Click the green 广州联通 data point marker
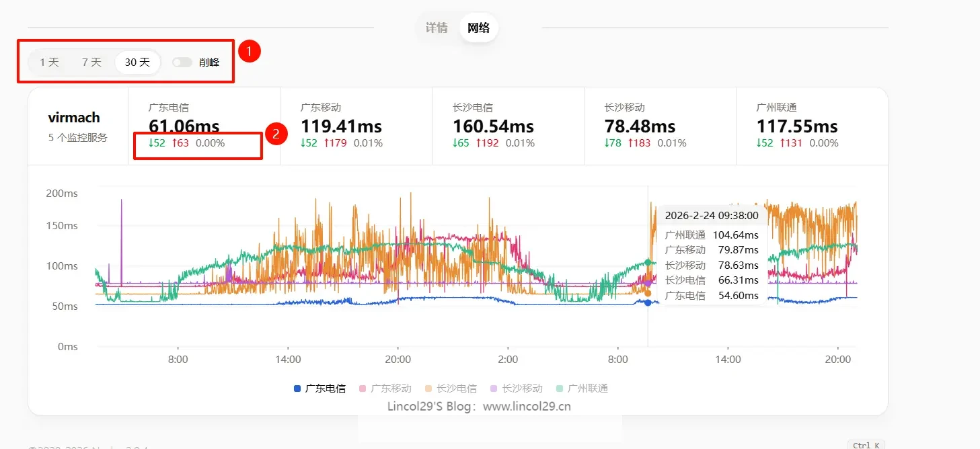The height and width of the screenshot is (449, 980). [648, 263]
